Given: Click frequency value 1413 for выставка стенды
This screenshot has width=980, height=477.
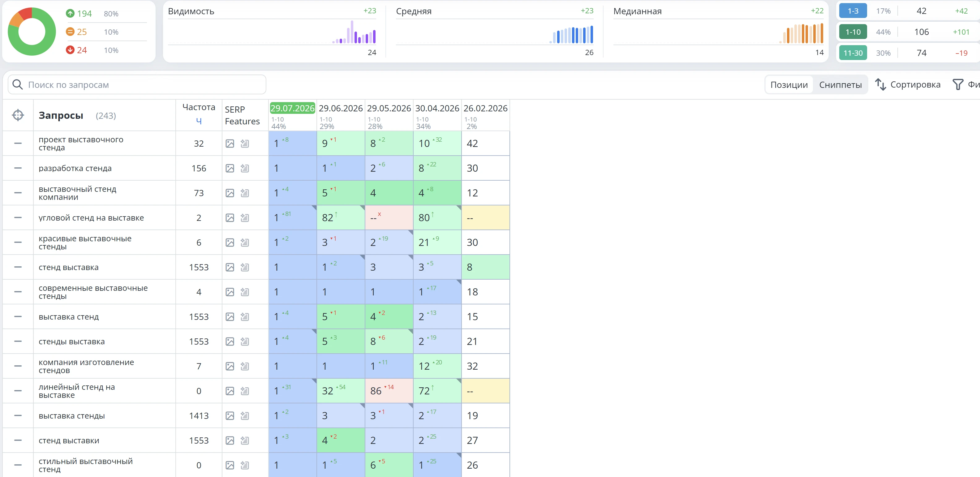Looking at the screenshot, I should pyautogui.click(x=199, y=416).
